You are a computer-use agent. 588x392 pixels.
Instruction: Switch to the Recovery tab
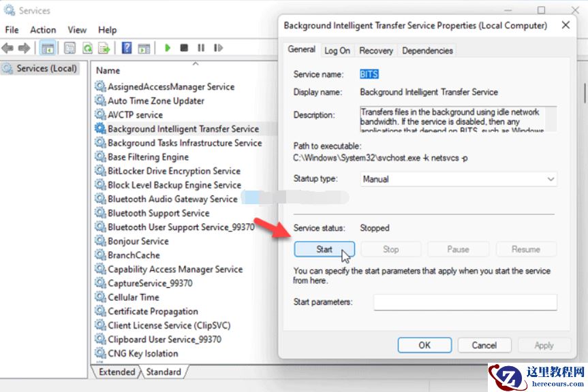pos(375,50)
